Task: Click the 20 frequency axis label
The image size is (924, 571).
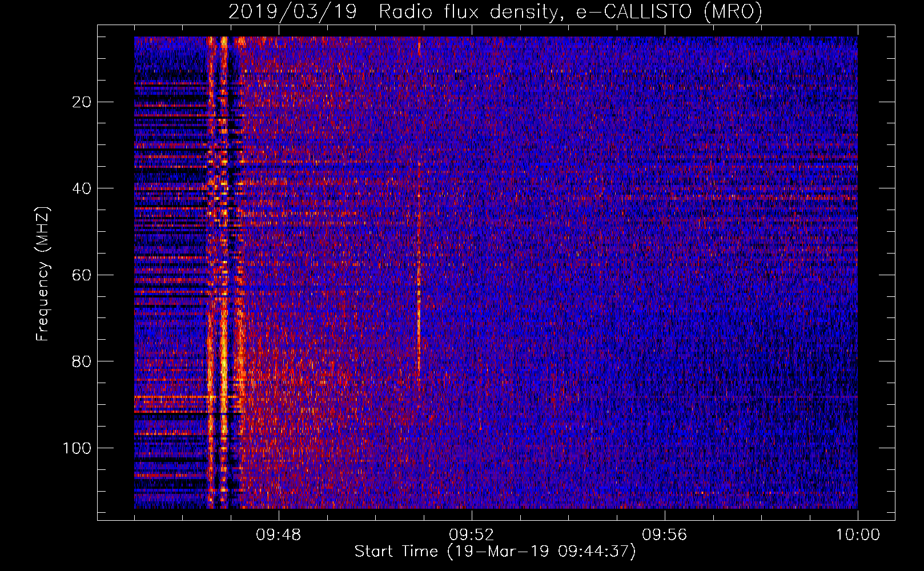Action: point(82,102)
